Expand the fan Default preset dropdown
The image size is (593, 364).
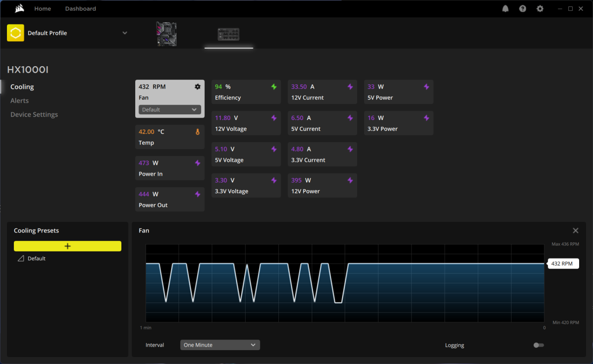170,110
